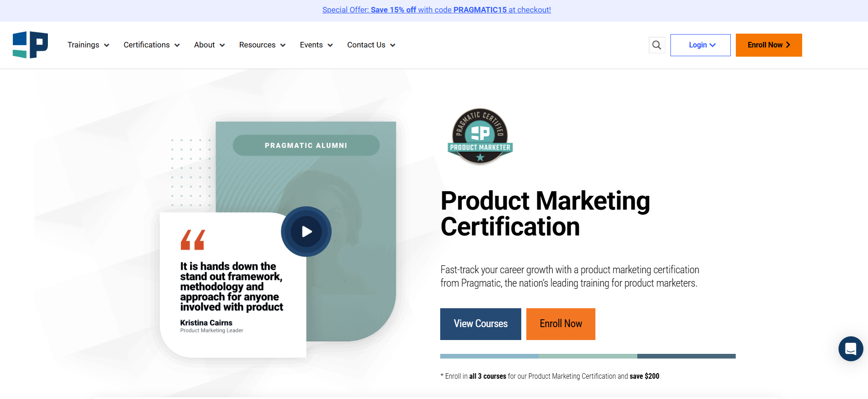Click the chevron next to About

222,45
